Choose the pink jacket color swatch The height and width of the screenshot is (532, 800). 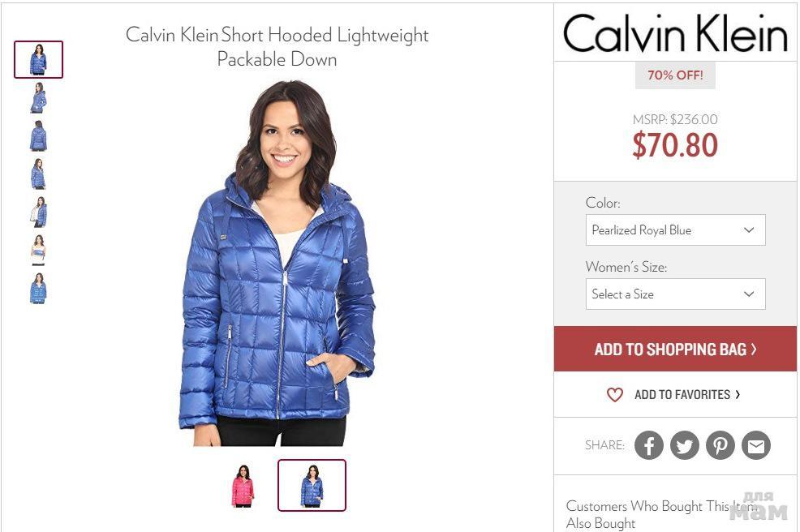pos(243,486)
